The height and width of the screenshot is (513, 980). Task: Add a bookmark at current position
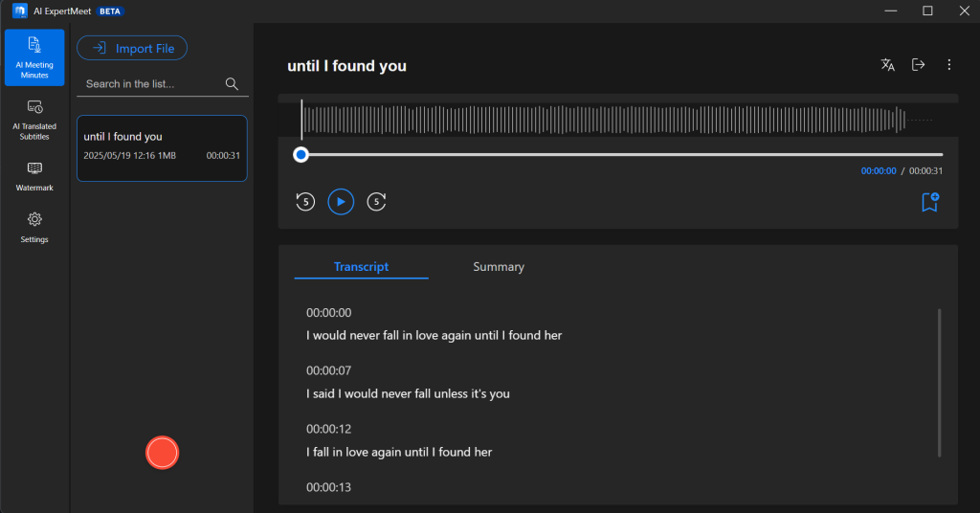coord(929,202)
